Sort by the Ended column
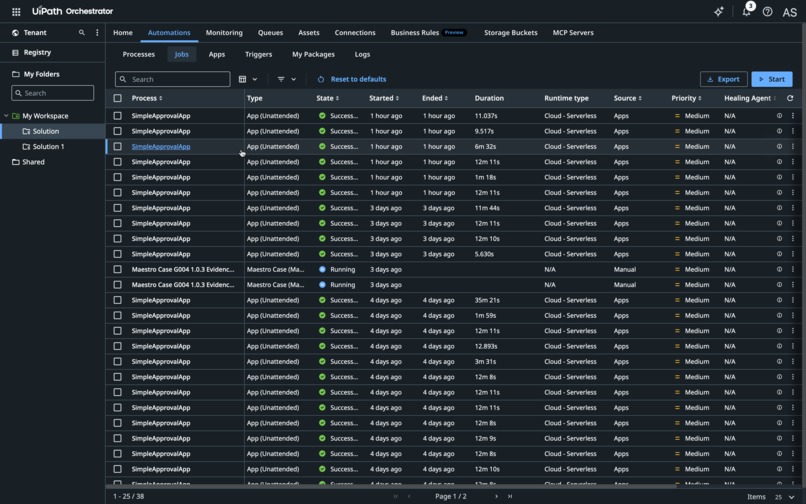806x504 pixels. coord(435,98)
